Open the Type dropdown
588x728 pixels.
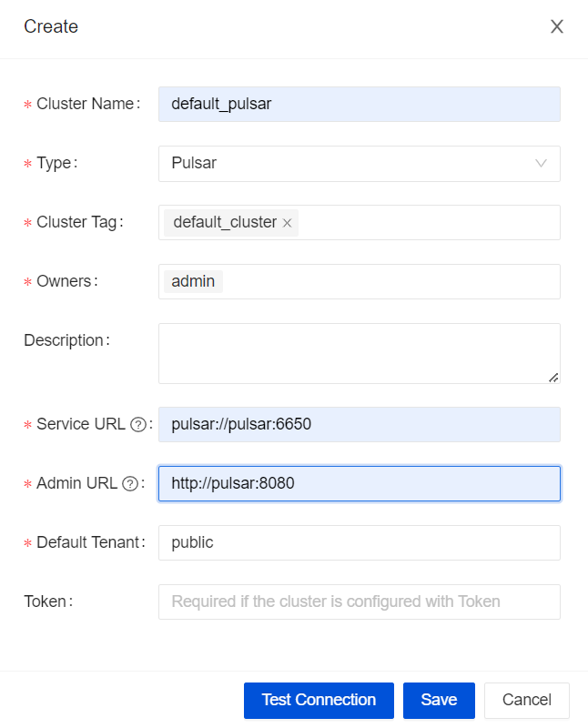pos(359,163)
